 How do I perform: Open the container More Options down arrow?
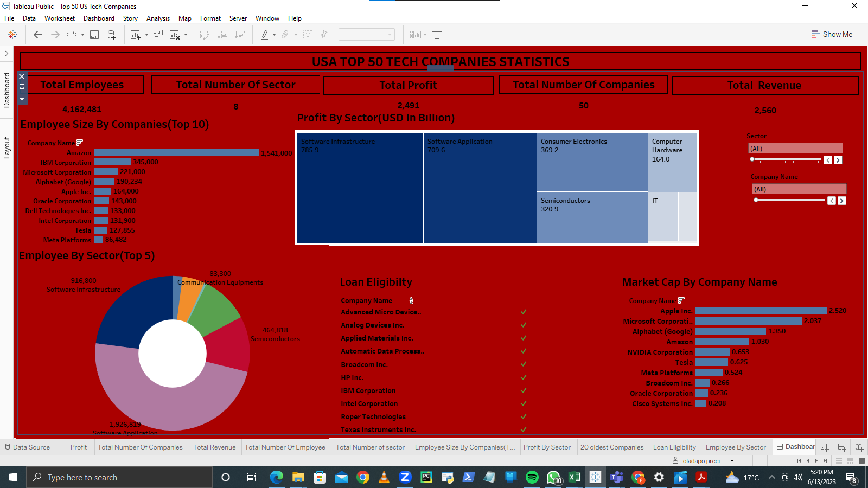22,99
